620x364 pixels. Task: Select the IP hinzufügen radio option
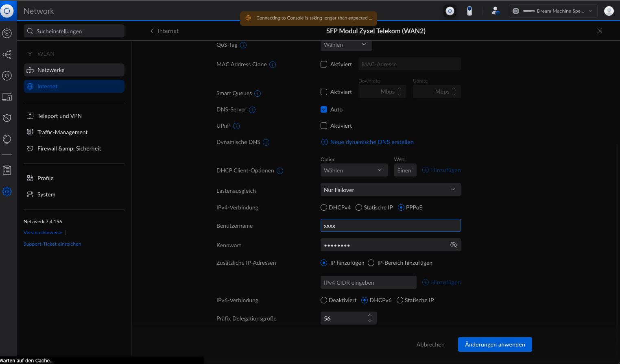pyautogui.click(x=324, y=263)
